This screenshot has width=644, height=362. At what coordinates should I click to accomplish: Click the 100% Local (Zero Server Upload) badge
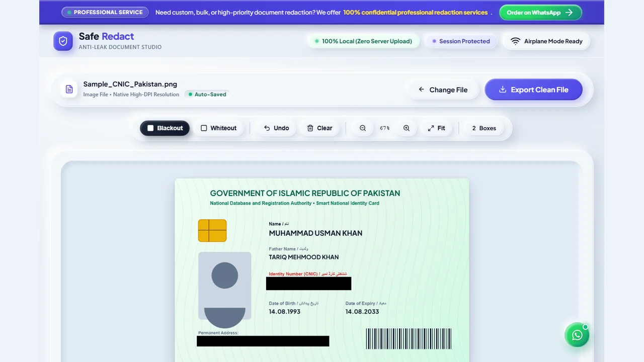[x=363, y=41]
